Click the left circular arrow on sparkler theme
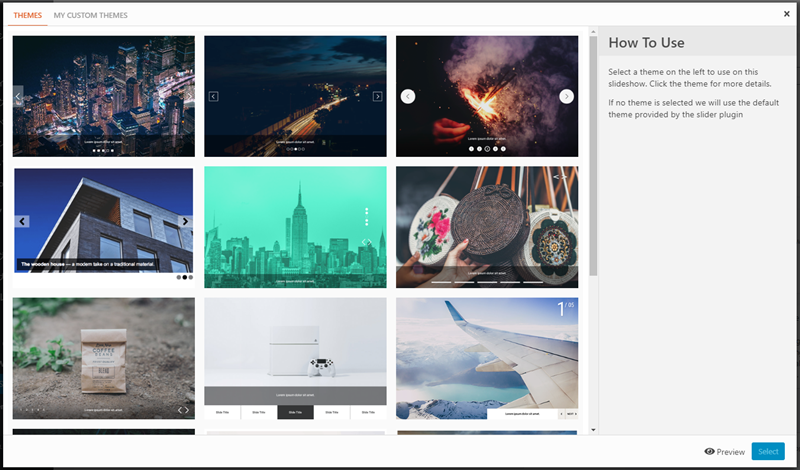 click(x=408, y=96)
